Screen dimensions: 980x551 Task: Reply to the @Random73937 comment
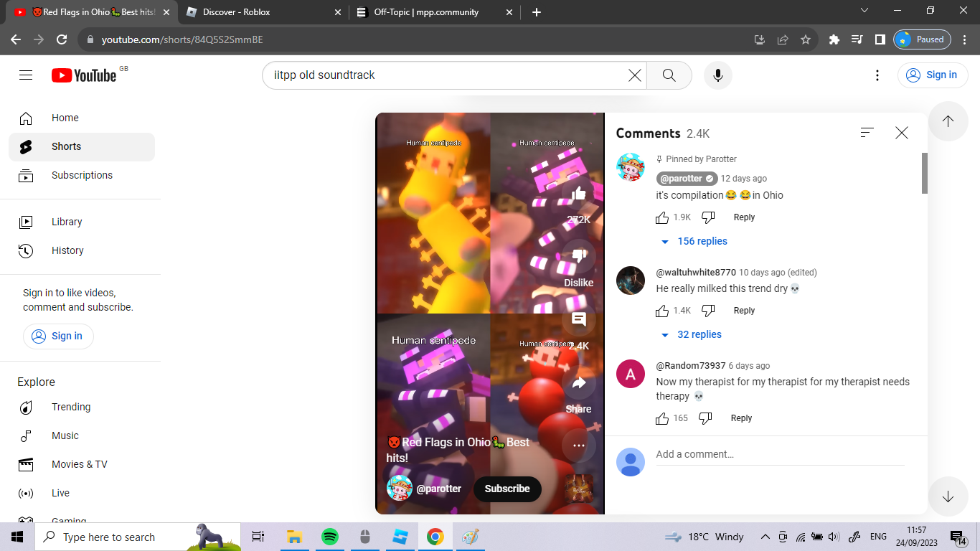coord(741,418)
